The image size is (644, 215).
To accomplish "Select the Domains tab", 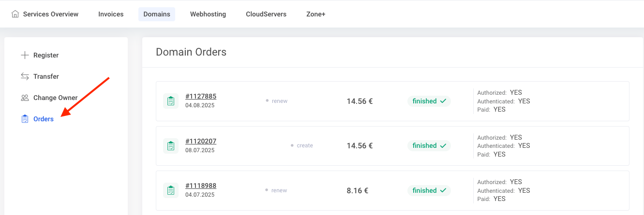I will pyautogui.click(x=157, y=14).
